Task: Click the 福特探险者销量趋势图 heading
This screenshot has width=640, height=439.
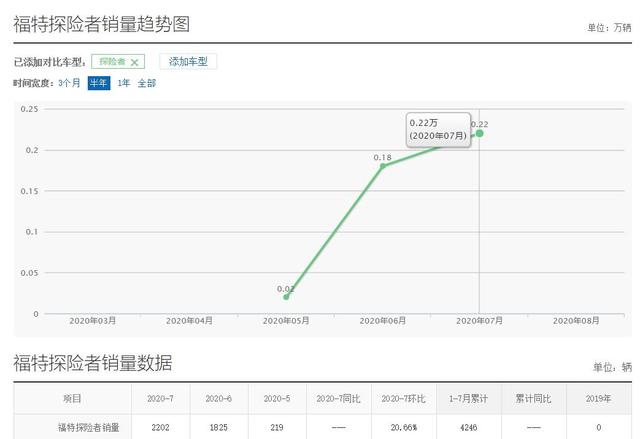Action: point(102,24)
